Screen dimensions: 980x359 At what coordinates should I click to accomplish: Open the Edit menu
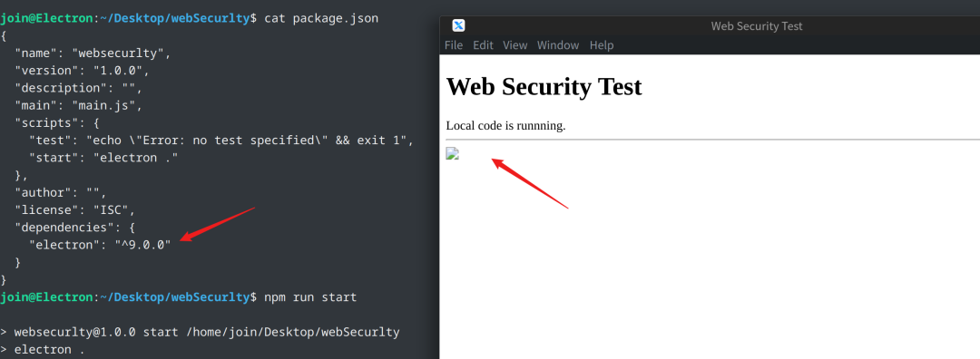(483, 45)
